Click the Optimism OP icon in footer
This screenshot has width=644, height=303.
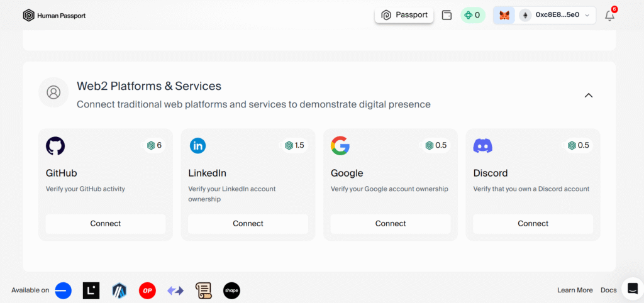coord(147,290)
